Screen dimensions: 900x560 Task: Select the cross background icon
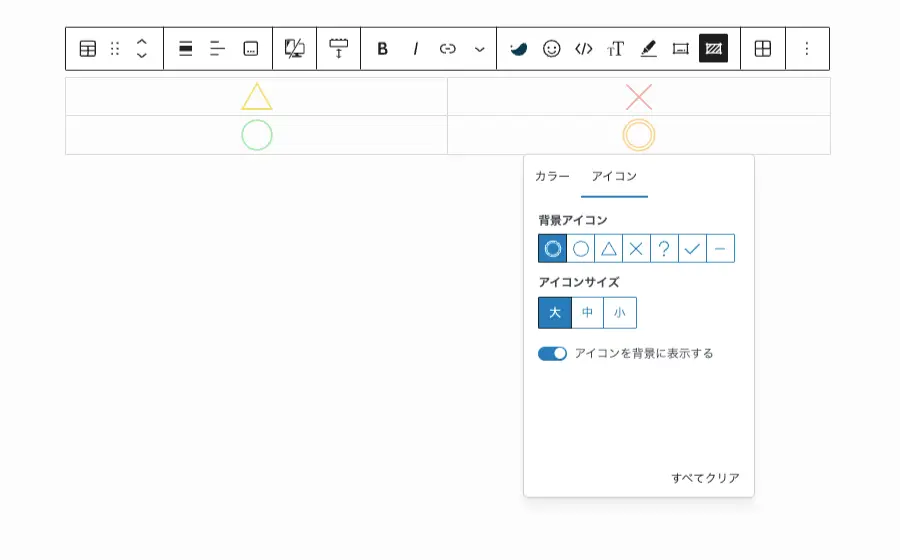pos(636,248)
